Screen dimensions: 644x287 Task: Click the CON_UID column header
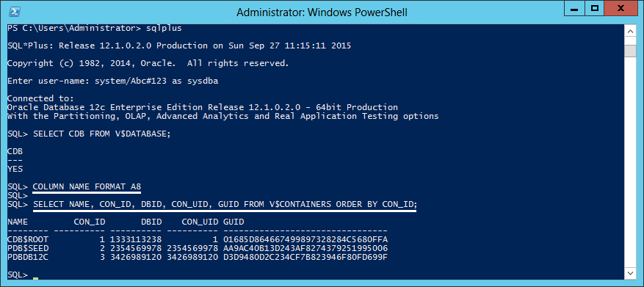coord(200,222)
